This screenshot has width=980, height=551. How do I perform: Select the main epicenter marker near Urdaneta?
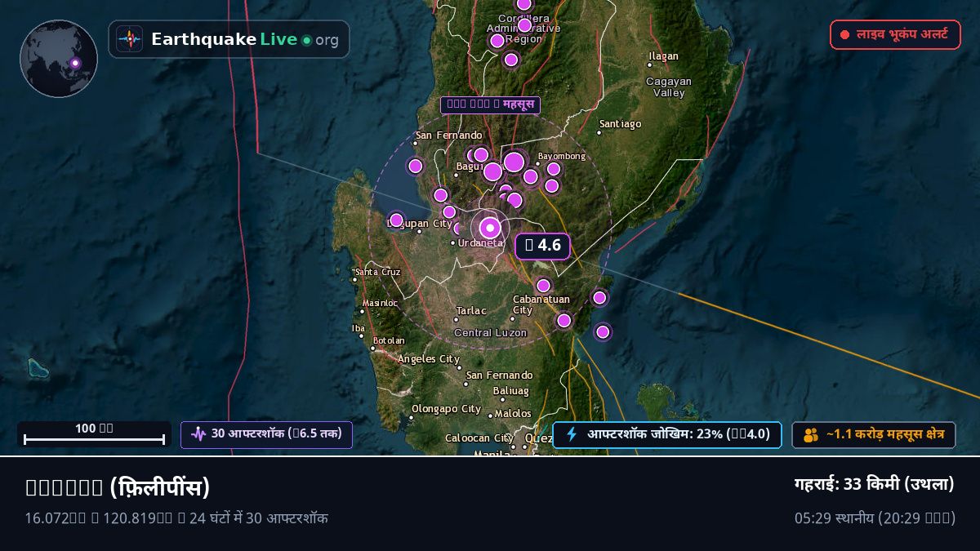[x=490, y=228]
